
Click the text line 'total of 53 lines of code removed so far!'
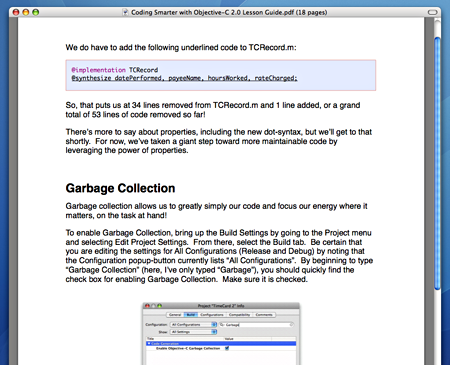(x=135, y=115)
